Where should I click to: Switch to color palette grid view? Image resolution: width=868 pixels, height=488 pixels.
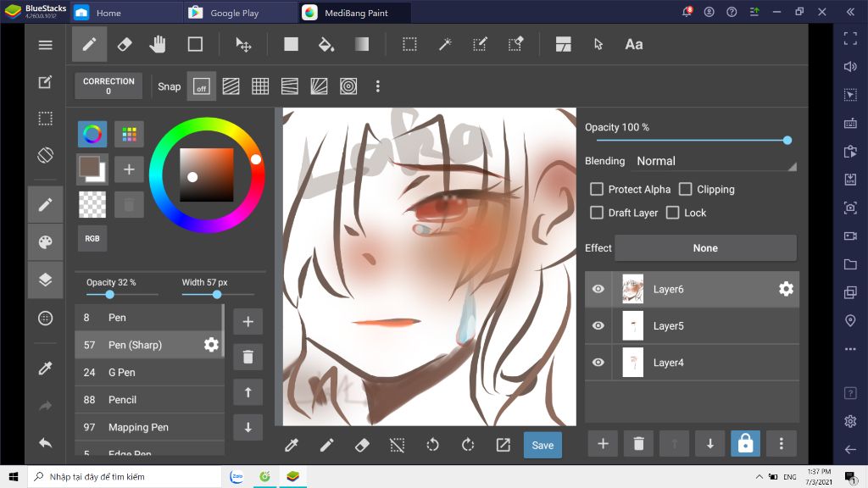(x=129, y=134)
